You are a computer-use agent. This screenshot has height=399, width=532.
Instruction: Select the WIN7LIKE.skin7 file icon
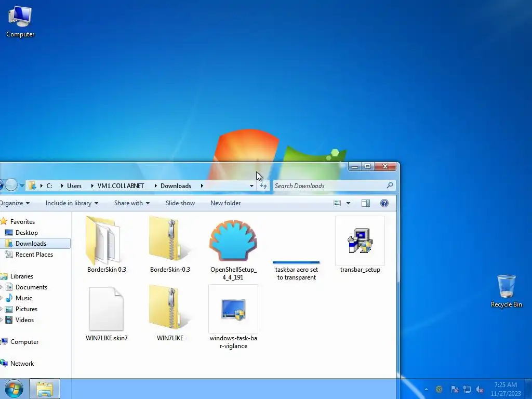(x=106, y=309)
